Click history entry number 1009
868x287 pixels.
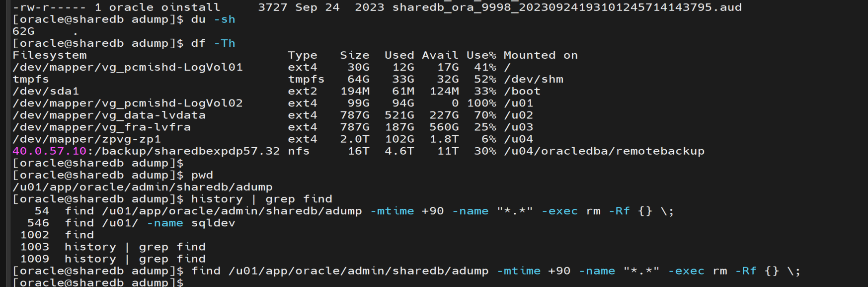click(35, 259)
